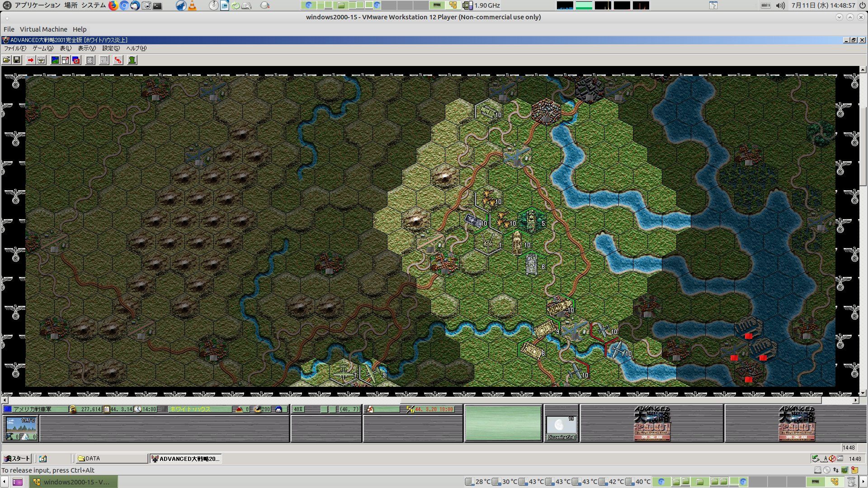This screenshot has height=488, width=868.
Task: Open VMware Virtual Machine menu
Action: 43,29
